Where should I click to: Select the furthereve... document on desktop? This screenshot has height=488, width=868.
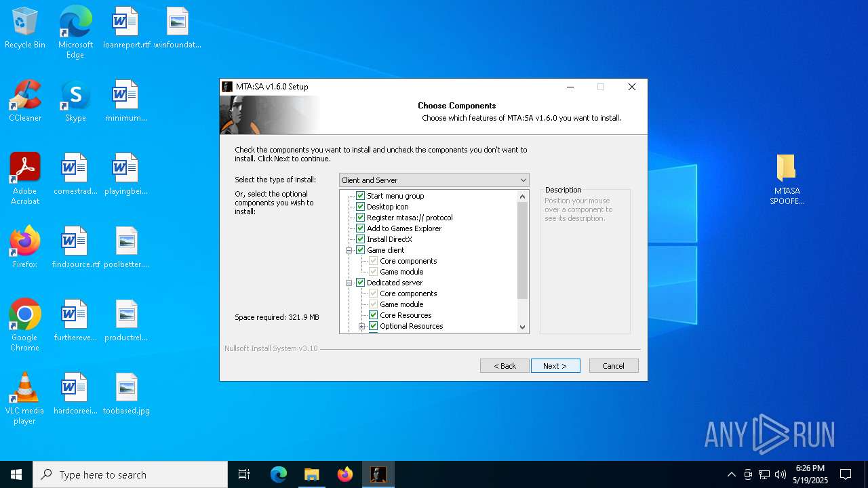(75, 321)
